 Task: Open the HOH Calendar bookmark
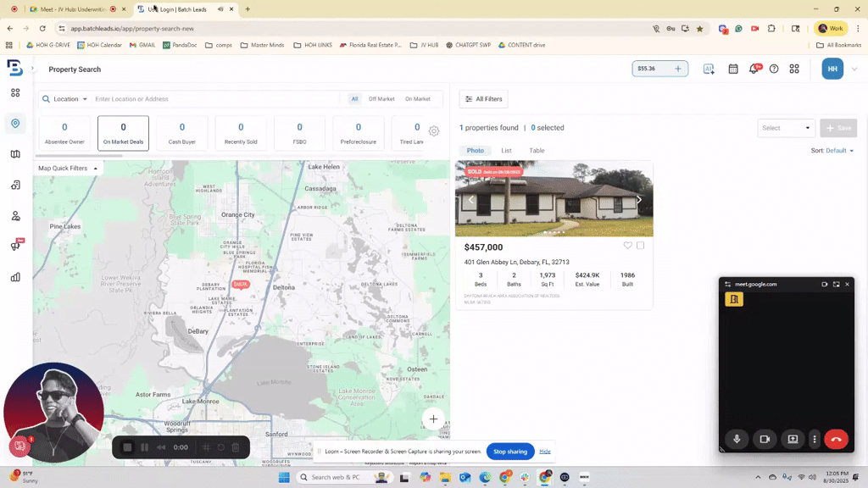click(100, 46)
